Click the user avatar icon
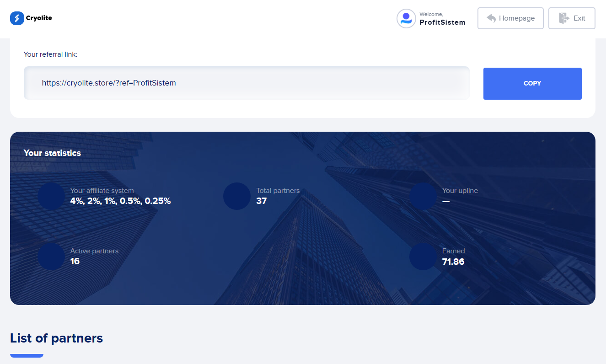The height and width of the screenshot is (364, 606). pos(406,19)
